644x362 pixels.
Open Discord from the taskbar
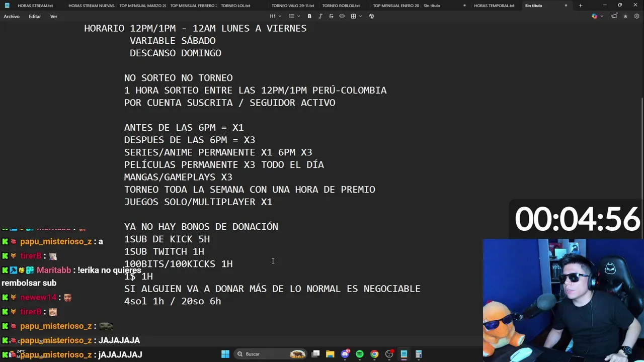click(345, 354)
